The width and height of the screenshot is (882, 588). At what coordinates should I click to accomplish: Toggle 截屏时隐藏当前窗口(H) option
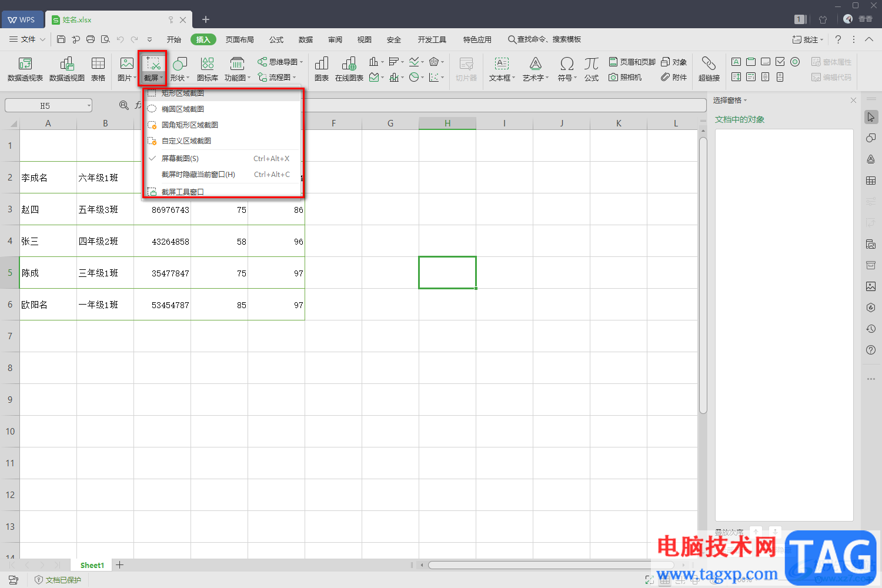coord(222,175)
